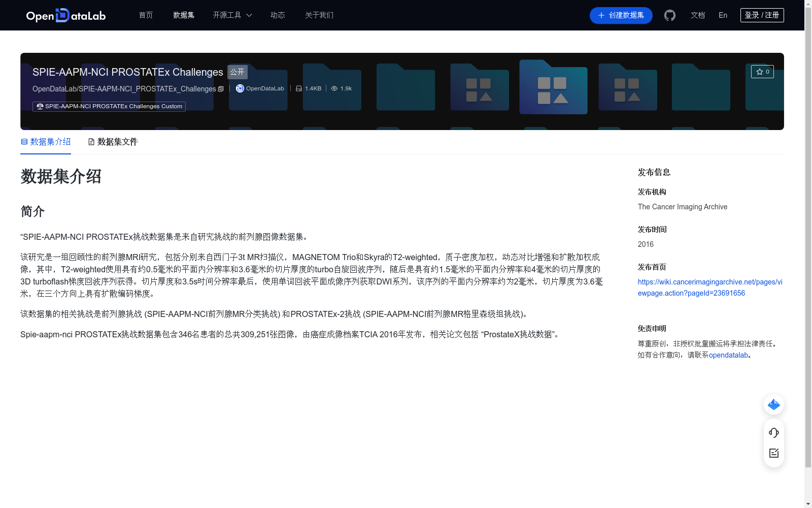Click the OpenDataLab logo in the header
Image resolution: width=812 pixels, height=508 pixels.
[65, 15]
